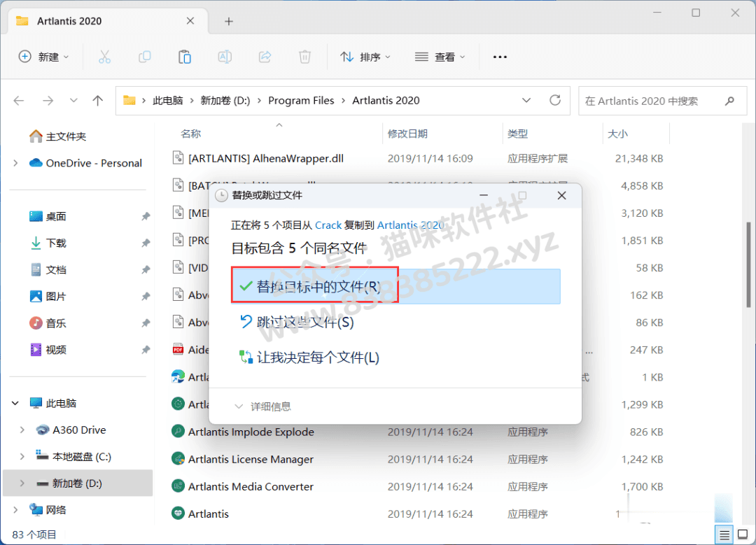
Task: Click the Share icon in toolbar
Action: pyautogui.click(x=265, y=57)
